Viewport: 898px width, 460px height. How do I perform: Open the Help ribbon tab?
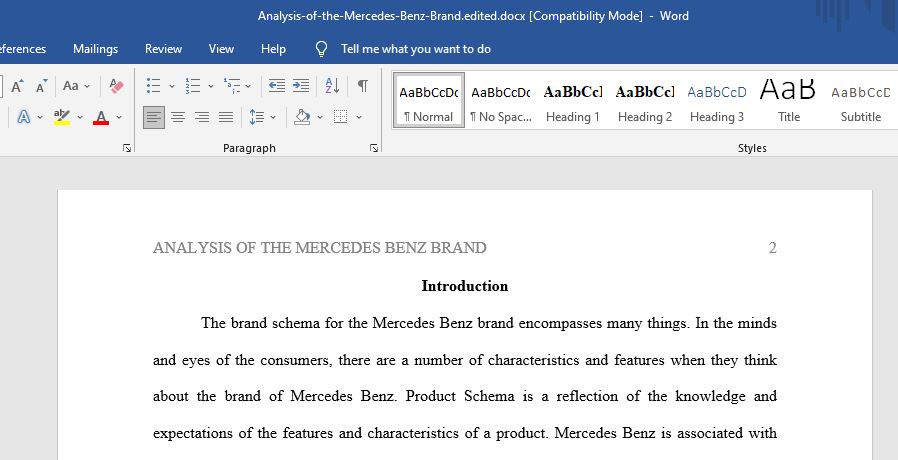(x=273, y=49)
